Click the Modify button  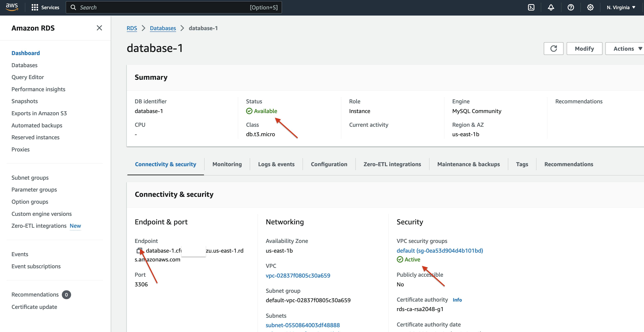point(584,48)
